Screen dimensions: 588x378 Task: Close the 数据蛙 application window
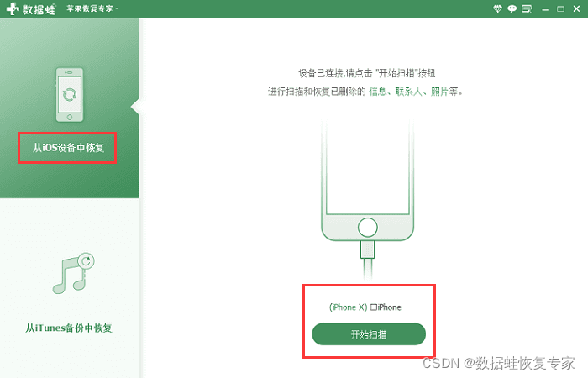577,8
